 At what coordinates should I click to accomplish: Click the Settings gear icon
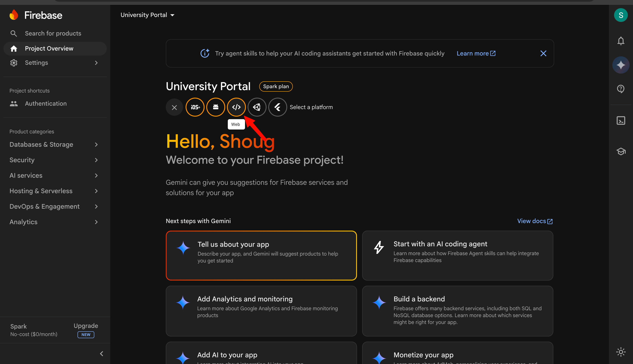(x=14, y=63)
